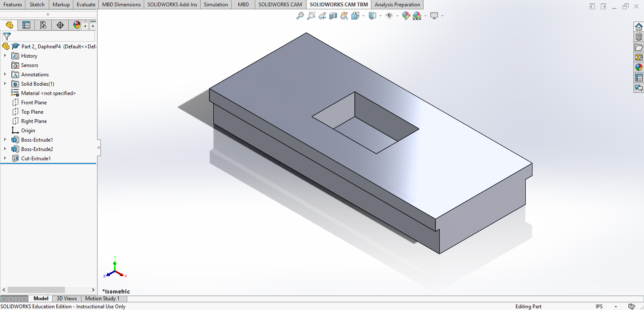Open Display Style dropdown arrow
The height and width of the screenshot is (310, 644).
(x=380, y=16)
